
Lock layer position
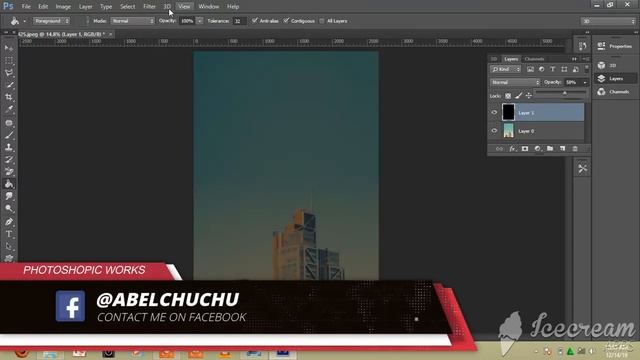click(529, 96)
